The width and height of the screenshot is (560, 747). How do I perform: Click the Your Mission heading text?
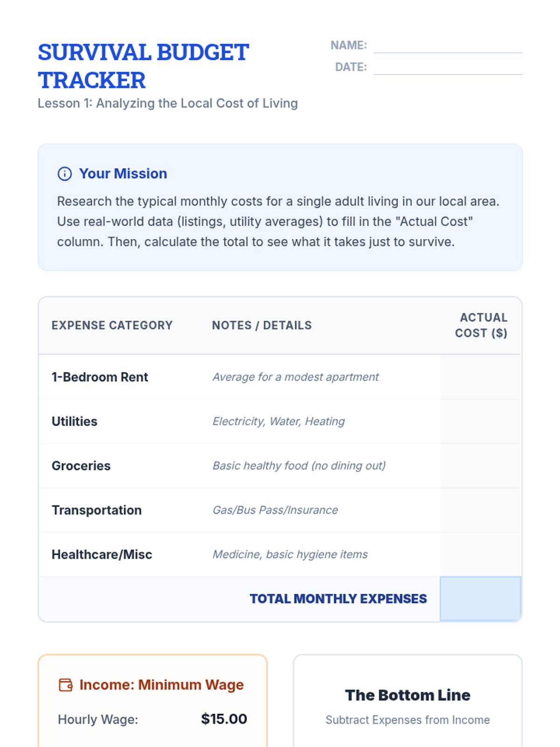tap(123, 174)
